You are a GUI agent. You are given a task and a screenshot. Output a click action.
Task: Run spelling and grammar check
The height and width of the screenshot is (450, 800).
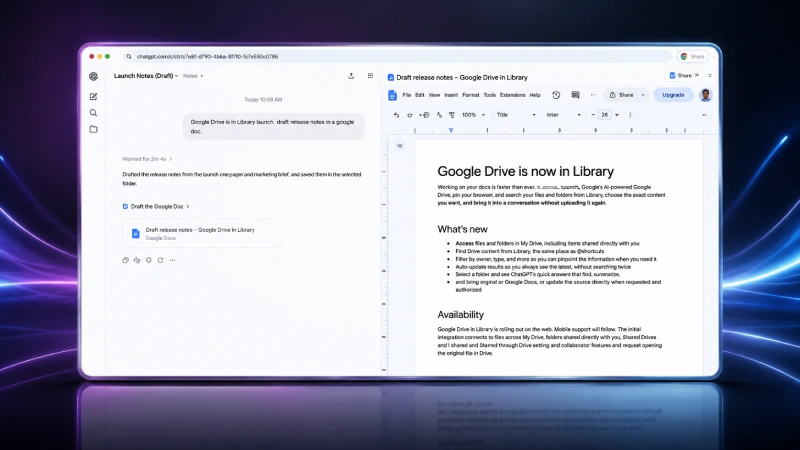[439, 115]
